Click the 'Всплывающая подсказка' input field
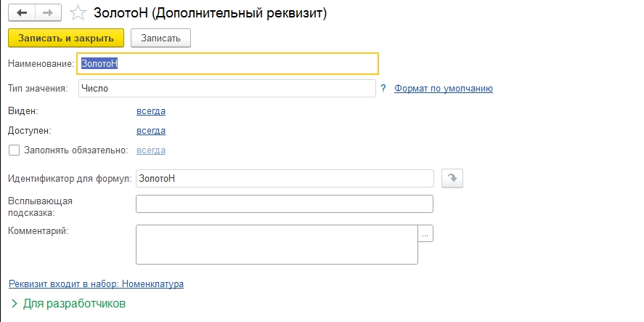The image size is (644, 322). click(285, 204)
